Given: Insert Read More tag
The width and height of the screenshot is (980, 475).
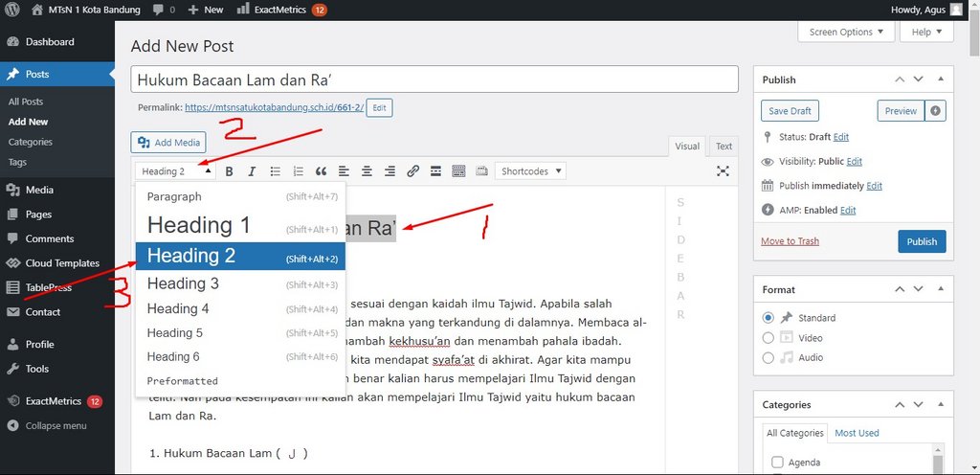Looking at the screenshot, I should pos(435,171).
